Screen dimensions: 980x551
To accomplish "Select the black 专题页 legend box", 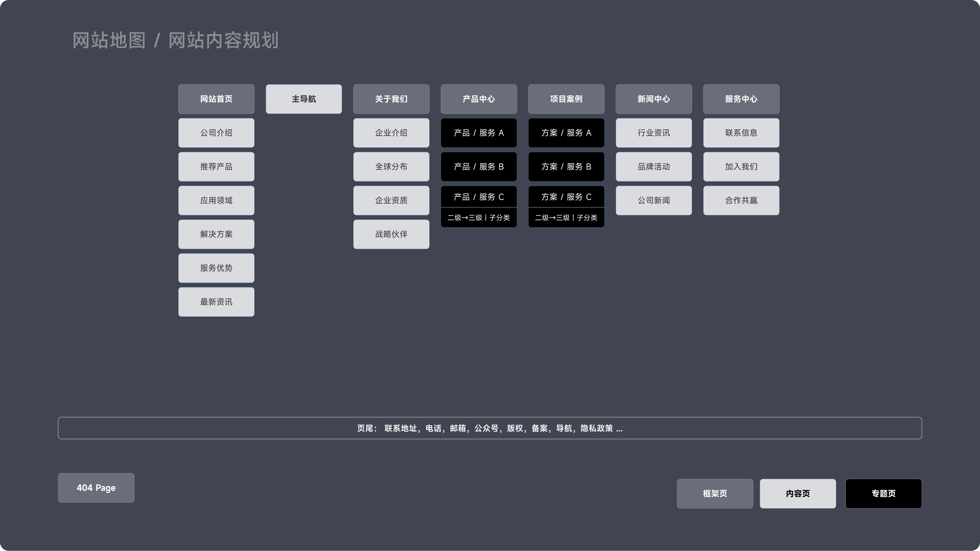I will pos(883,493).
